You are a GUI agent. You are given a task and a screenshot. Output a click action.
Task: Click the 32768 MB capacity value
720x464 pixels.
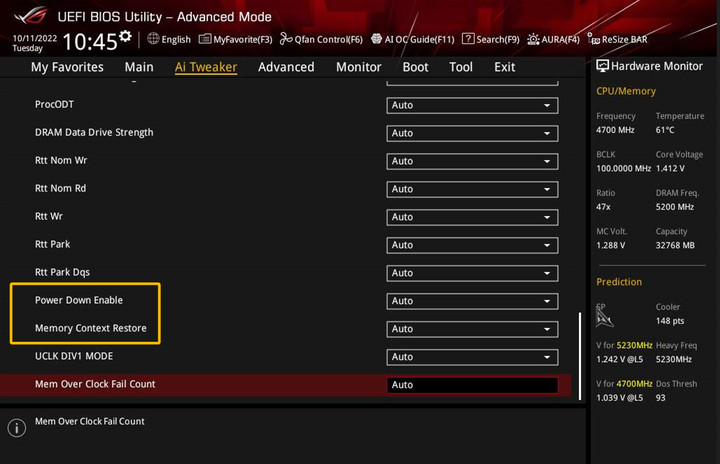tap(675, 246)
